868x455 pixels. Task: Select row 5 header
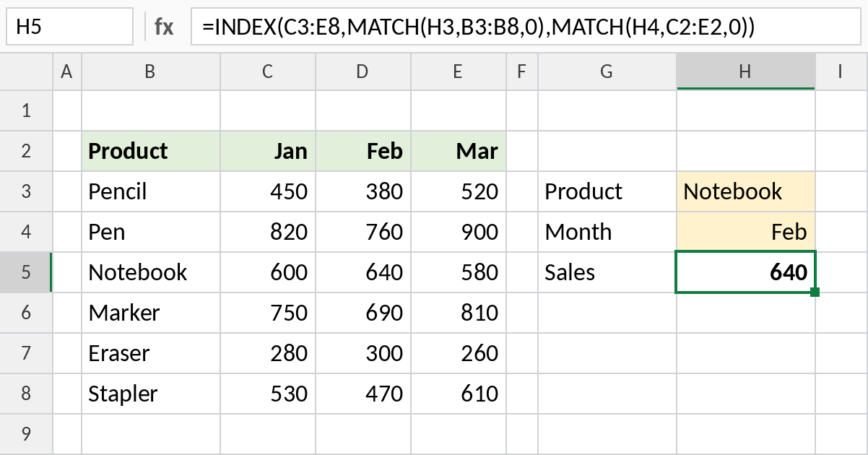(x=27, y=272)
